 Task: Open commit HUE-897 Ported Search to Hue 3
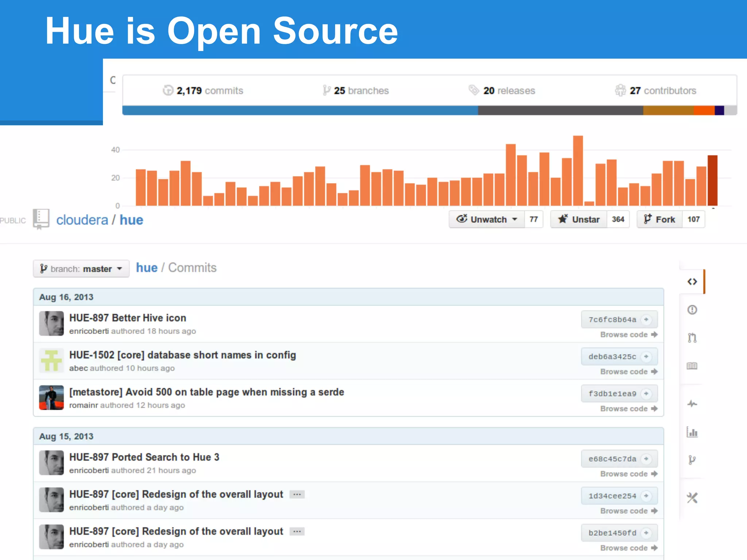click(144, 457)
